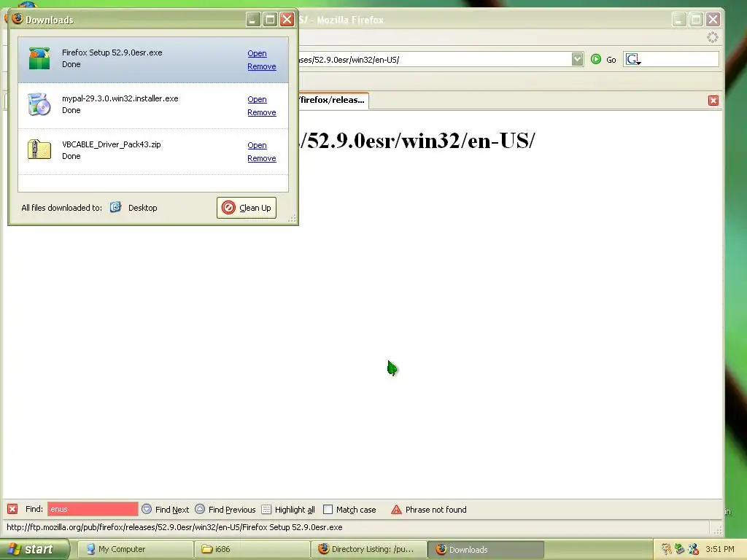Screen dimensions: 747x560
Task: Click inside the browser search box
Action: 680,60
